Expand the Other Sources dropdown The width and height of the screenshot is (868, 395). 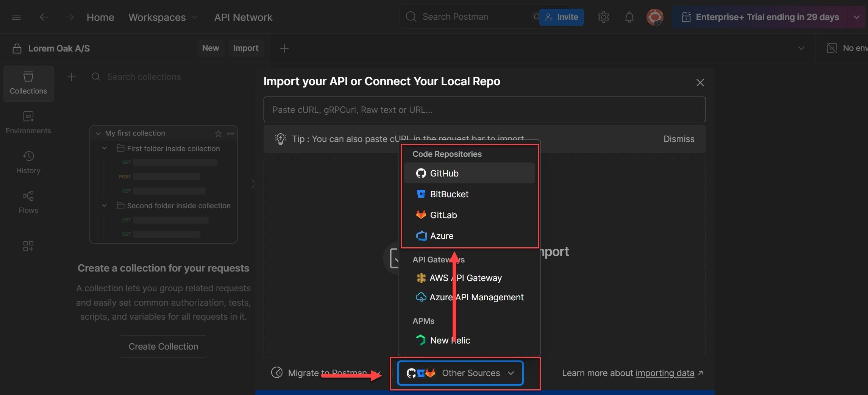pyautogui.click(x=460, y=373)
